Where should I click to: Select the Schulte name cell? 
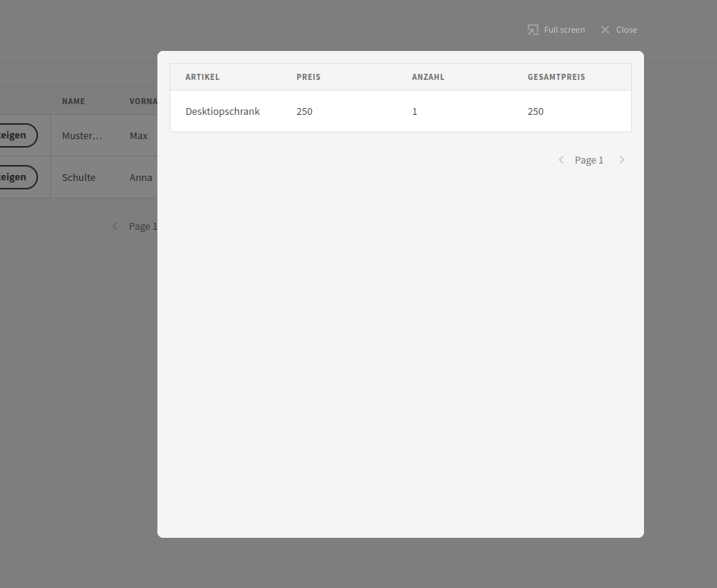79,177
